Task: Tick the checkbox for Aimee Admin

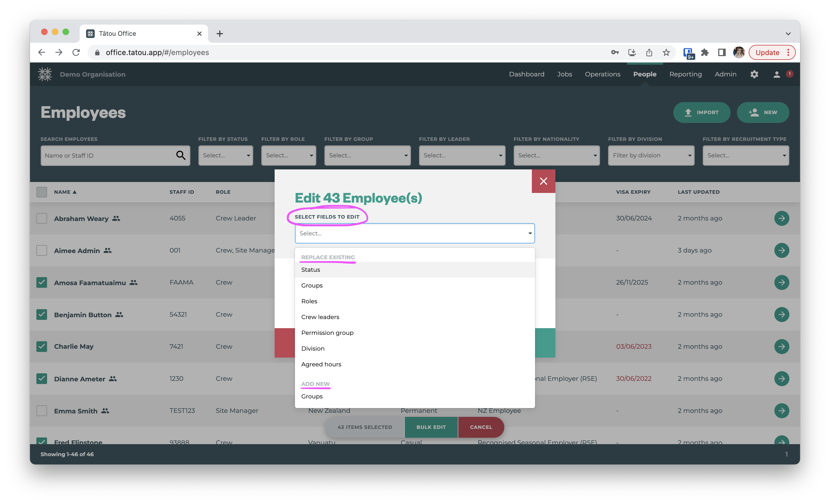Action: [x=42, y=250]
